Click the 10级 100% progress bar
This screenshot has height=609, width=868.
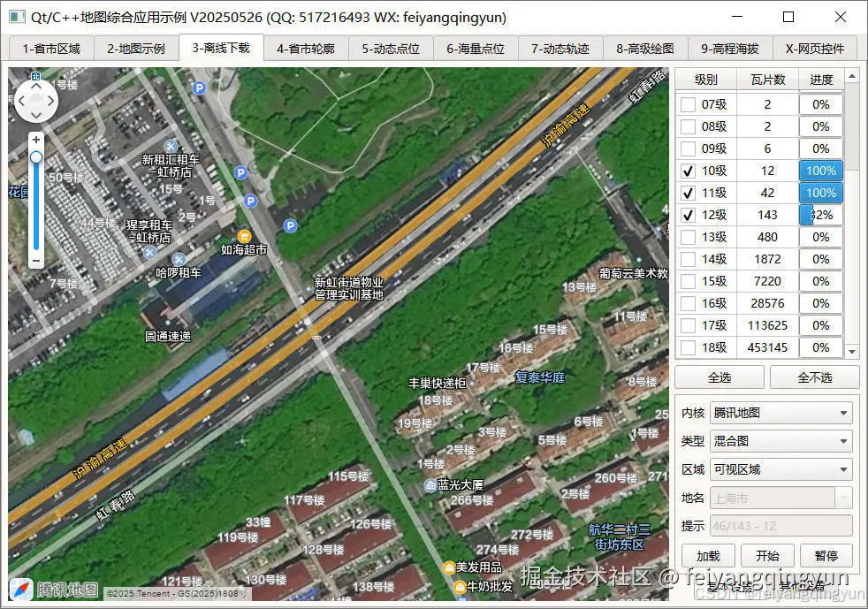point(821,171)
